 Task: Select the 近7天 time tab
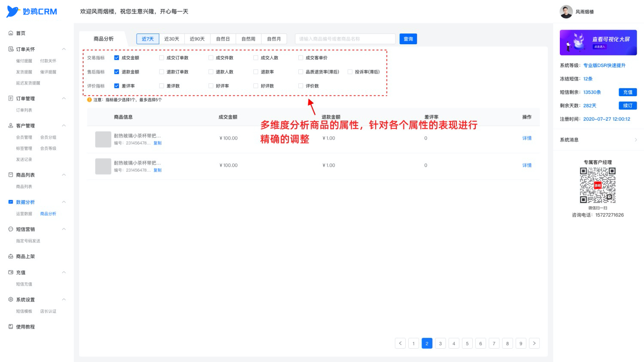(148, 39)
